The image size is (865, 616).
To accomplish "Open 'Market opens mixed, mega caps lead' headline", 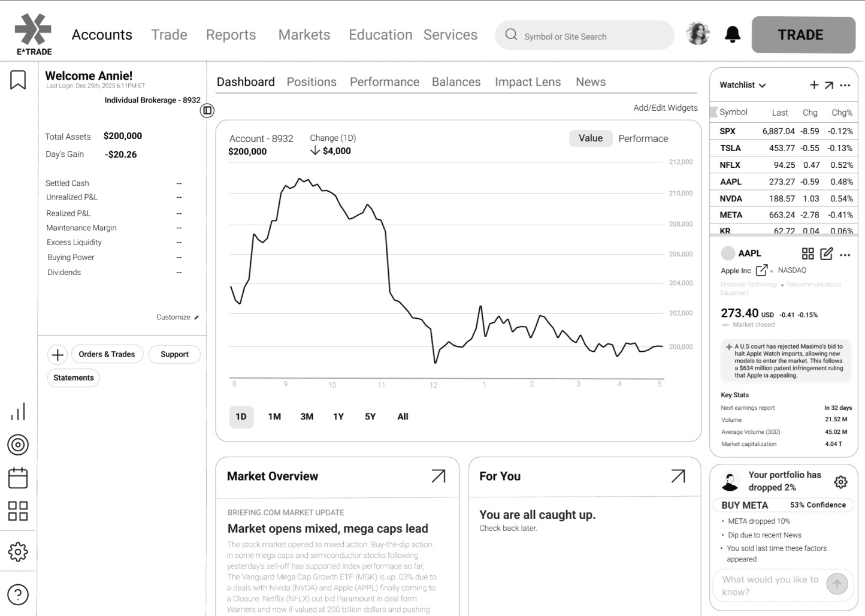I will 328,529.
